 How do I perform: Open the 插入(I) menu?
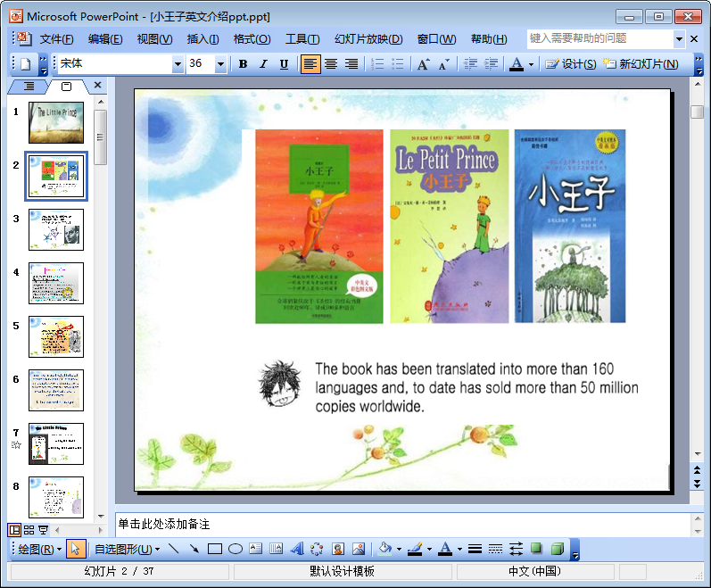tap(203, 39)
